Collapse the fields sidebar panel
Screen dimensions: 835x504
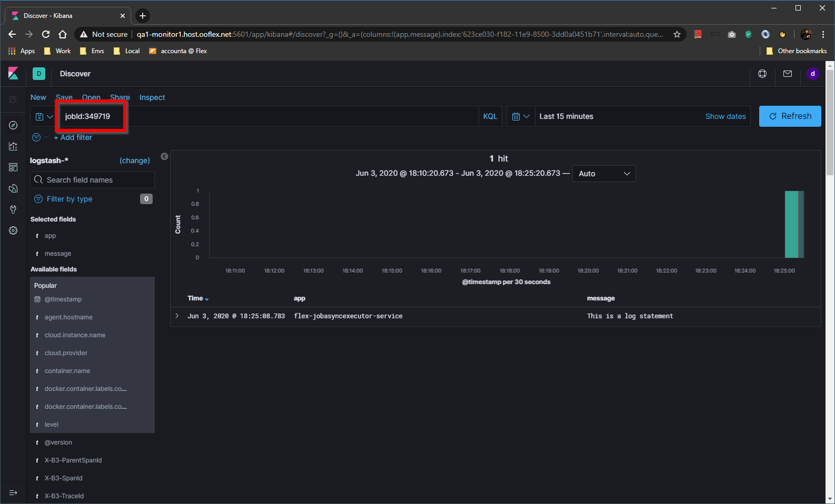pyautogui.click(x=164, y=156)
